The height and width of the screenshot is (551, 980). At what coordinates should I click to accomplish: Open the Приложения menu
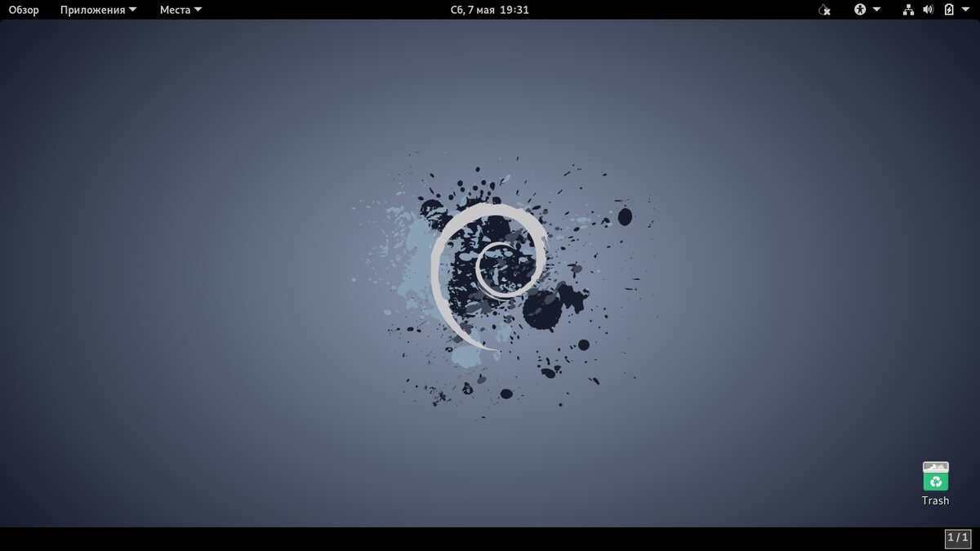pos(98,10)
